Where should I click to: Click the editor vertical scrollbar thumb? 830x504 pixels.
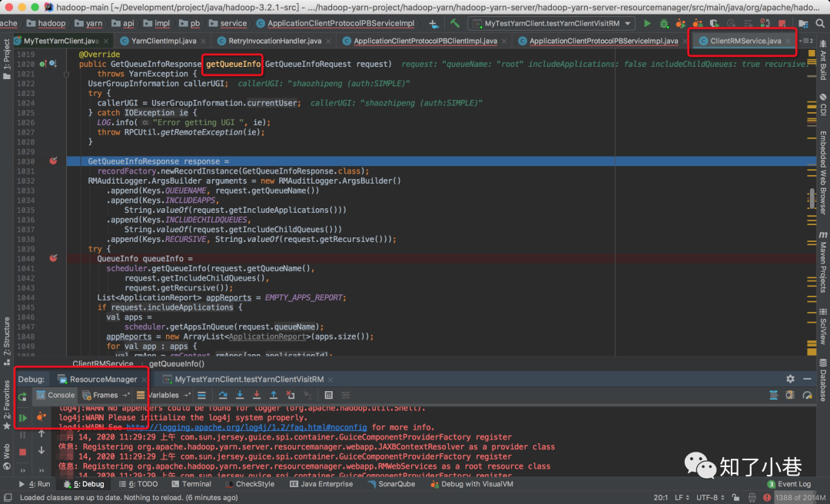pos(812,198)
